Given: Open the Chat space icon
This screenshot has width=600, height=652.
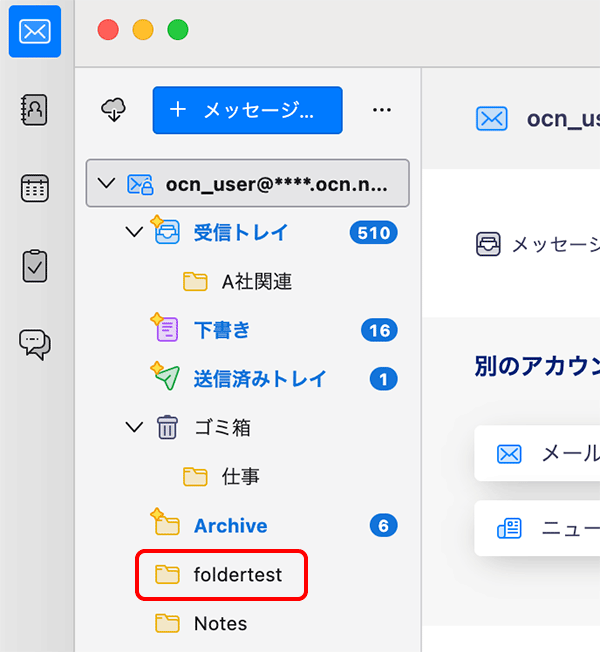Looking at the screenshot, I should point(34,344).
